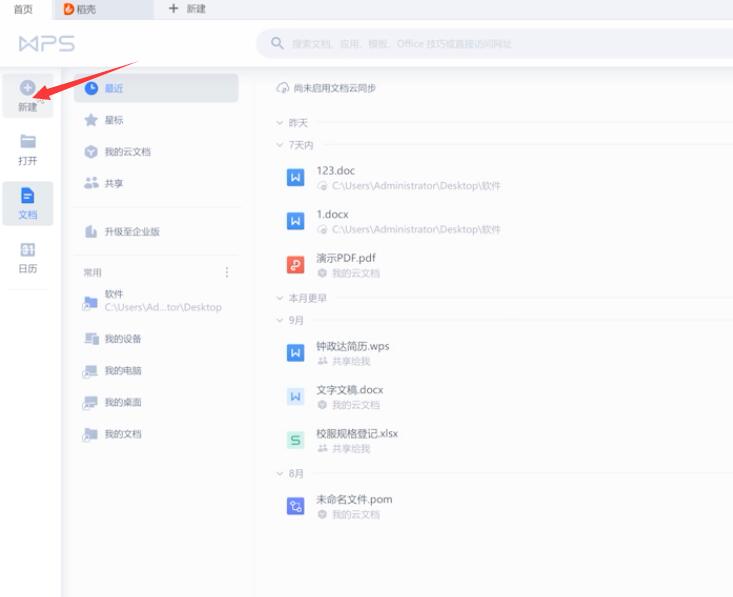This screenshot has height=597, width=733.
Task: Open the file 校服规格登记.xlsx
Action: coord(357,433)
